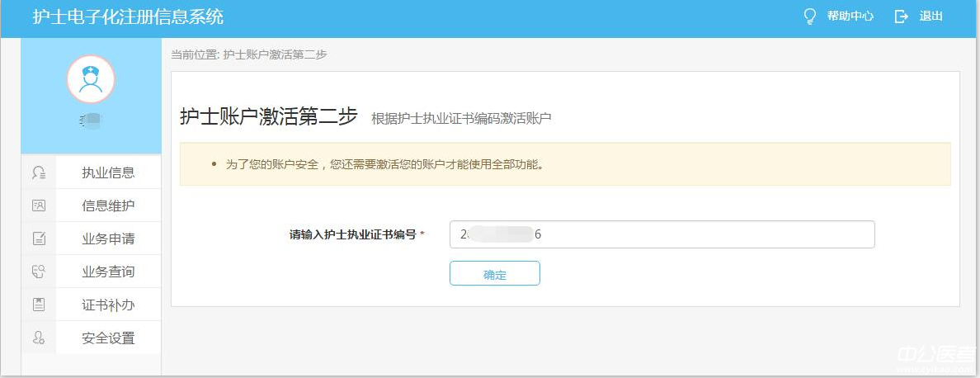Click the 退出 logout text link
This screenshot has height=378, width=980.
tap(931, 17)
